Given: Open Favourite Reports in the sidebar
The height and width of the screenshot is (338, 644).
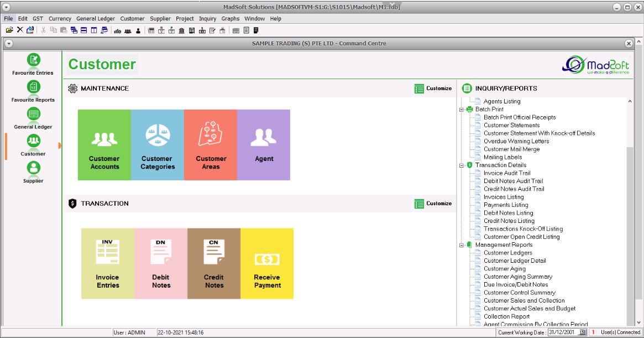Looking at the screenshot, I should coord(33,92).
